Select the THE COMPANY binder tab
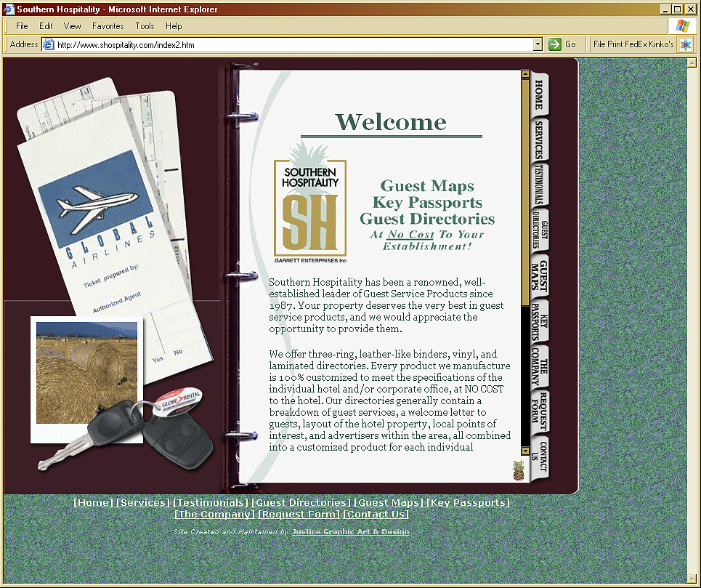701x588 pixels. pyautogui.click(x=540, y=366)
